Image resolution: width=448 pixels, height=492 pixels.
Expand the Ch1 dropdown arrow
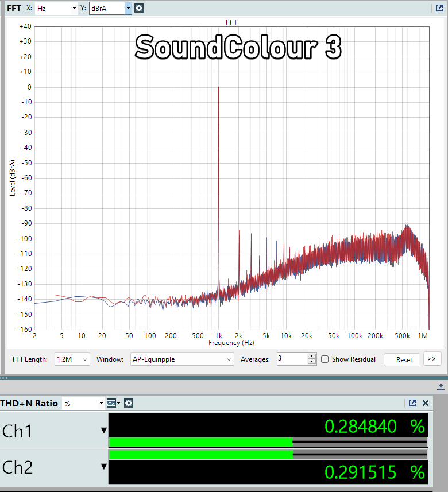104,431
